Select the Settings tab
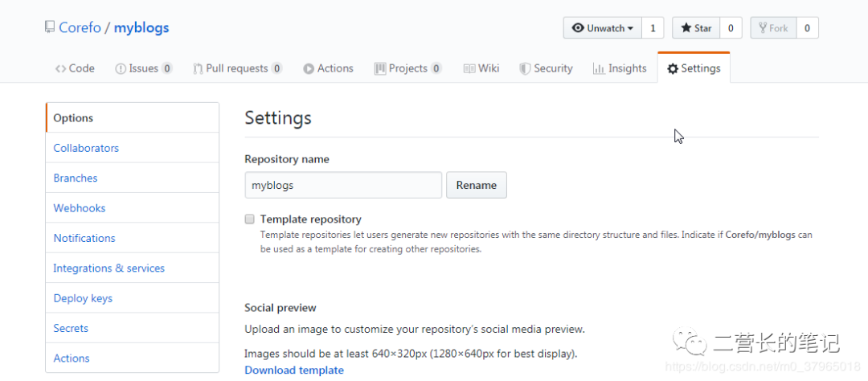The image size is (868, 381). click(694, 68)
